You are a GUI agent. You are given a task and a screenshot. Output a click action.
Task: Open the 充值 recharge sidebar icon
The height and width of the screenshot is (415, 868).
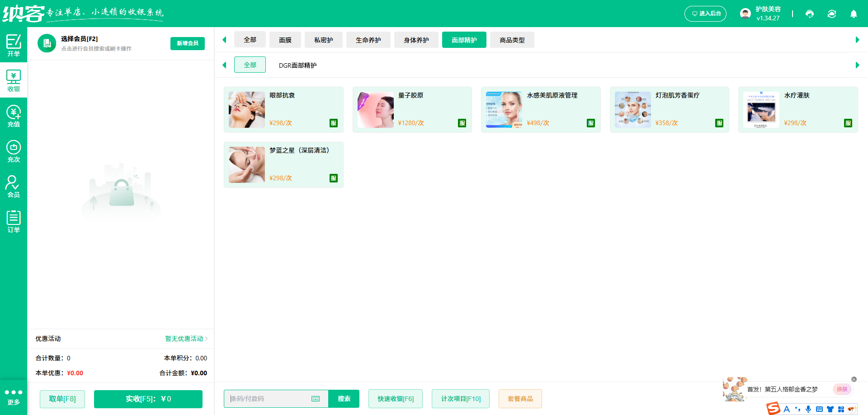pyautogui.click(x=14, y=116)
